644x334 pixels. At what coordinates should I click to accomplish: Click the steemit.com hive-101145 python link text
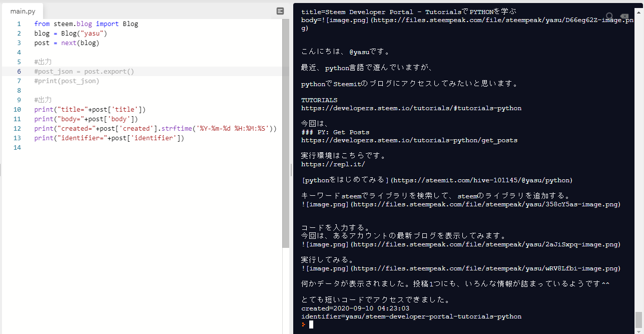[437, 180]
